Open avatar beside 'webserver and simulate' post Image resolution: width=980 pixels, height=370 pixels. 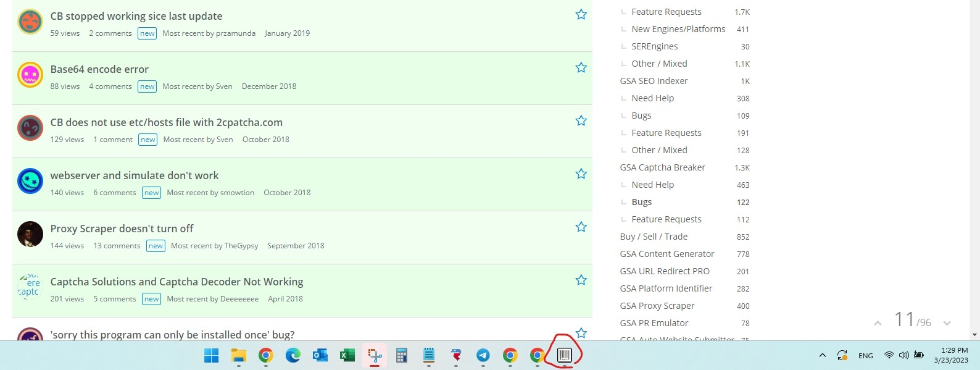coord(30,181)
